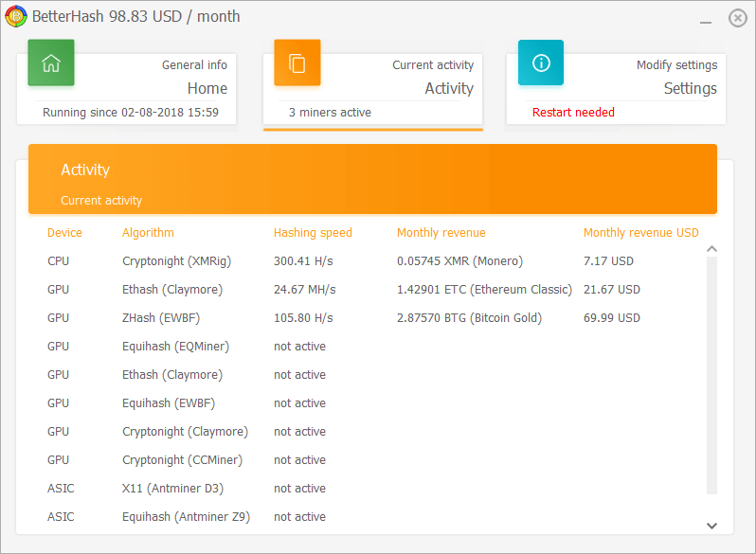This screenshot has height=554, width=756.
Task: Click the green Home house icon
Action: (51, 63)
